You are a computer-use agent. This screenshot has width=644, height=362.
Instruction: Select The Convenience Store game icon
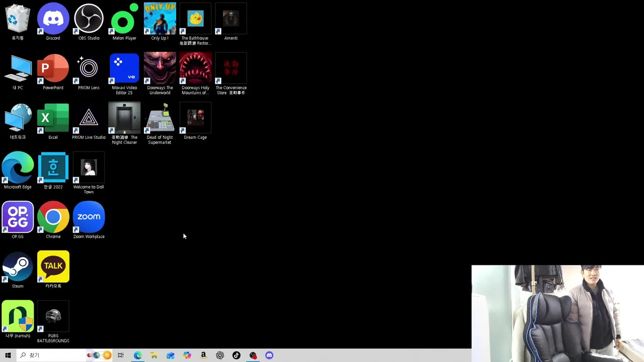pyautogui.click(x=231, y=74)
